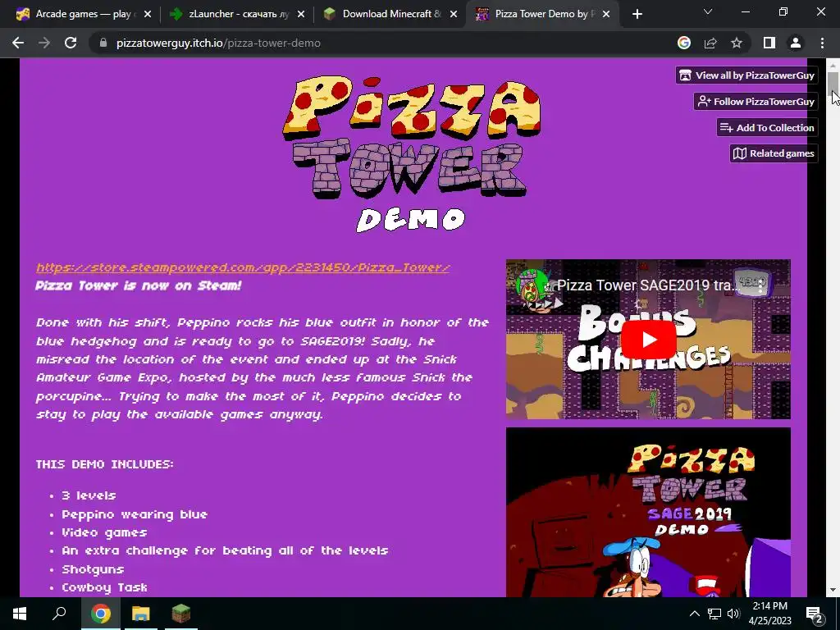Click the scrollbar up arrow
Viewport: 840px width, 630px height.
pyautogui.click(x=833, y=65)
